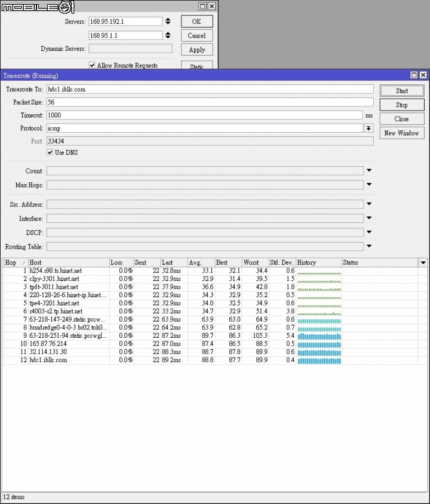Expand the Interface field
The image size is (430, 504).
[x=369, y=218]
